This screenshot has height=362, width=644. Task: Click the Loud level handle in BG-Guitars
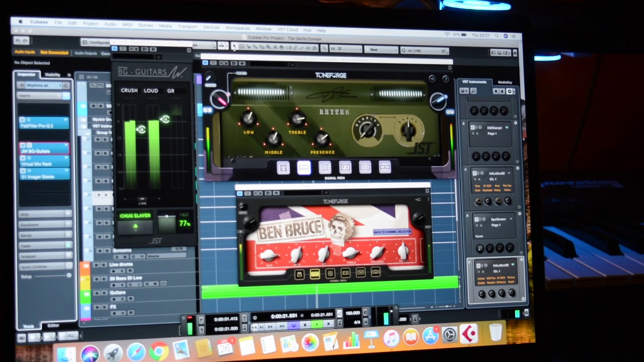tap(165, 119)
